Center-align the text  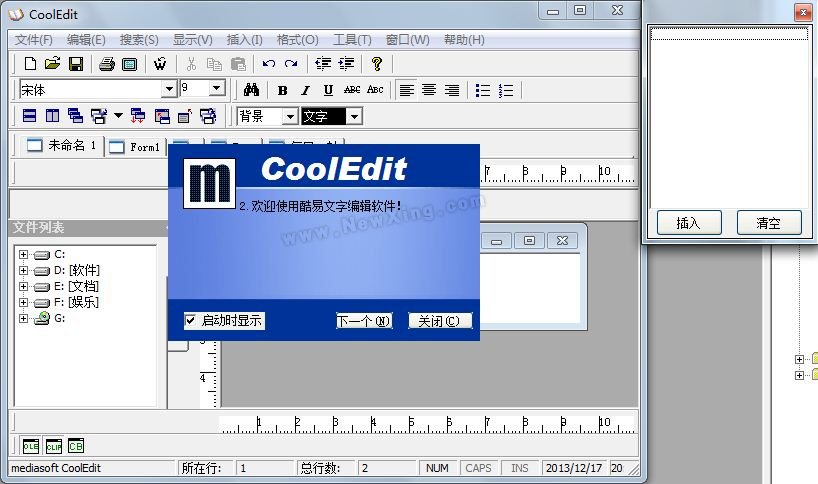(429, 90)
